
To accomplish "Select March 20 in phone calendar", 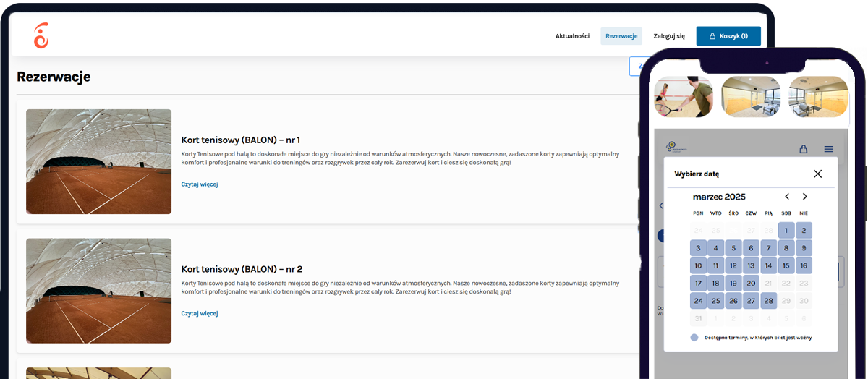I will 751,284.
